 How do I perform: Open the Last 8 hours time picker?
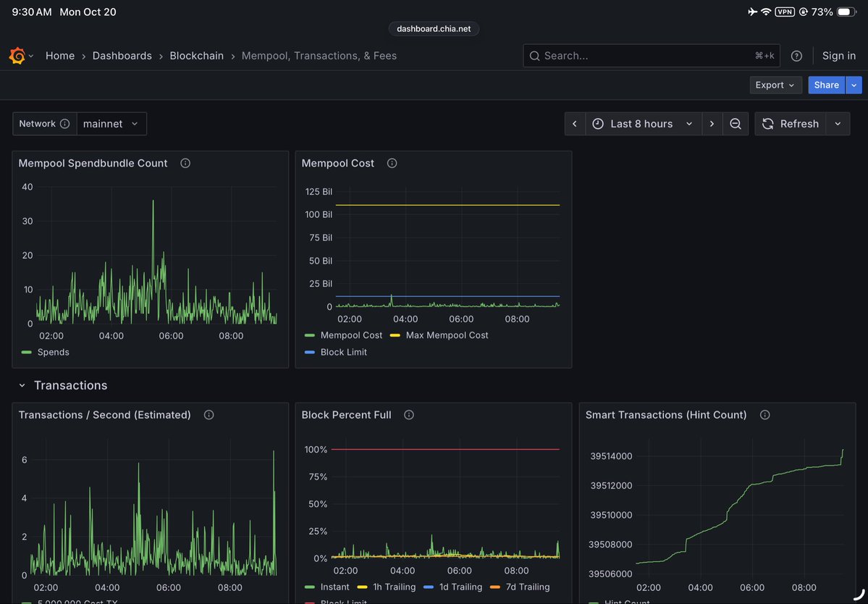tap(644, 124)
